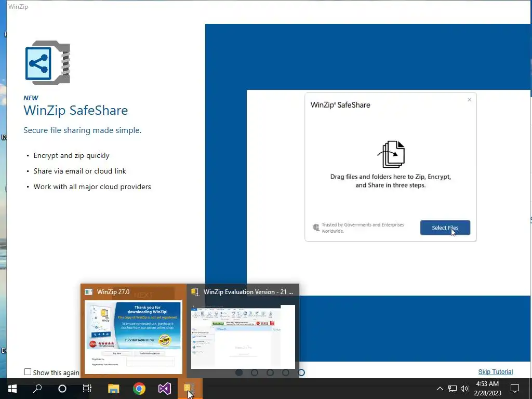Click 'Work with all major cloud providers' bullet
Viewport: 532px width, 399px height.
coord(92,187)
